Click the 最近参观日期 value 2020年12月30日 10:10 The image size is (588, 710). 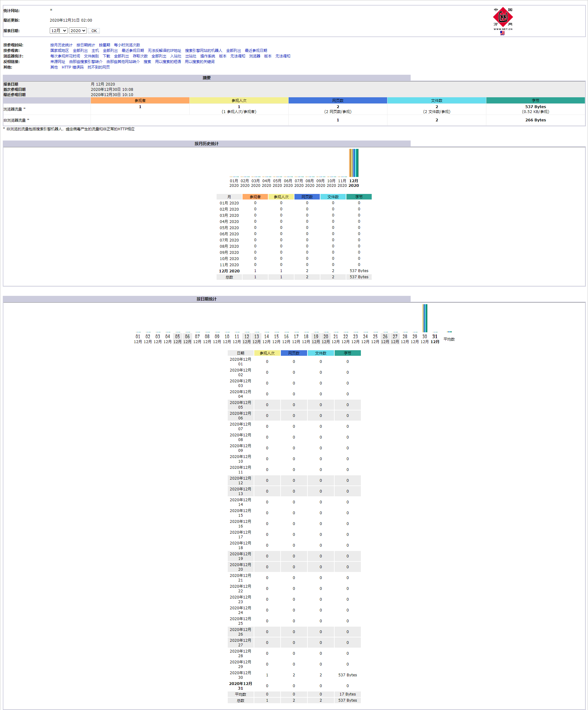tap(112, 95)
